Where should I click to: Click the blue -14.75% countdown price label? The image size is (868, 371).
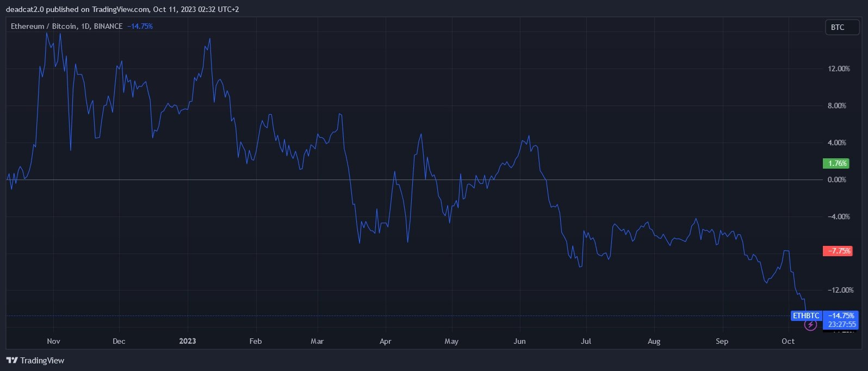(841, 319)
